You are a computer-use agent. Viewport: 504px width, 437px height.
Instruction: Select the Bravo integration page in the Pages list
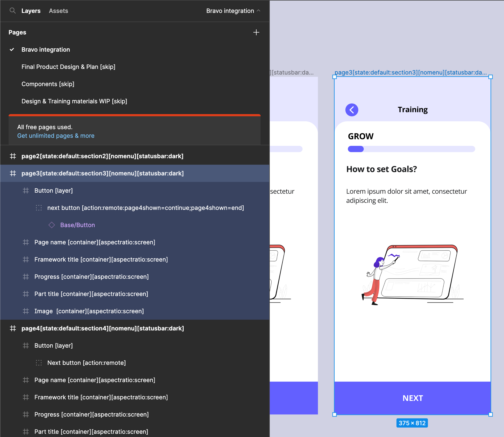[x=135, y=50]
